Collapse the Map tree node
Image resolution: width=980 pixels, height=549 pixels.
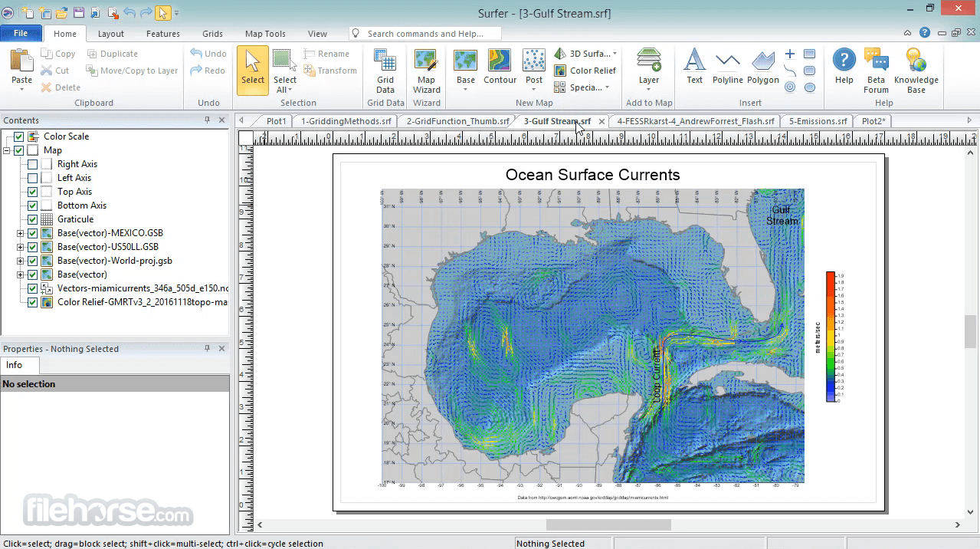7,150
